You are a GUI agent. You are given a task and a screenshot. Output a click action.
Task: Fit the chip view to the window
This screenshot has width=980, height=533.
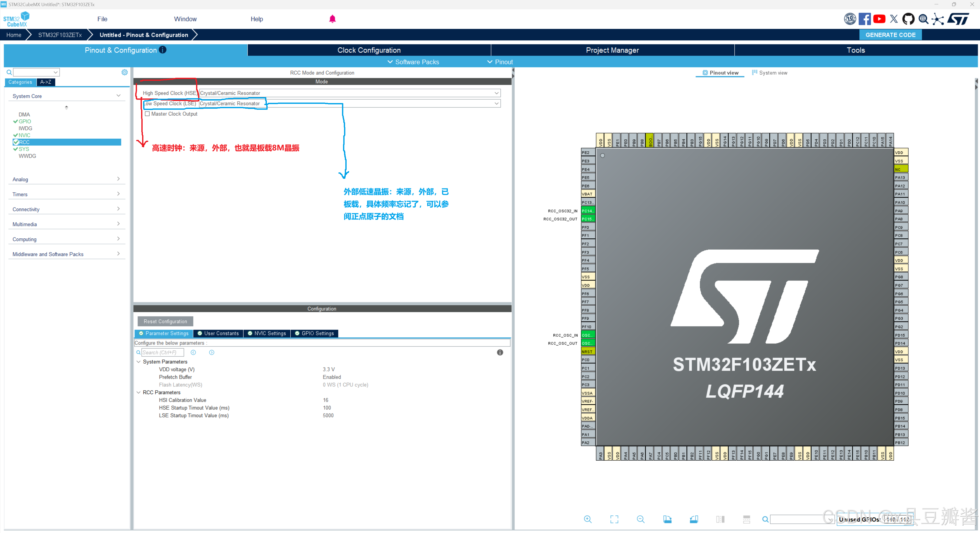coord(614,519)
